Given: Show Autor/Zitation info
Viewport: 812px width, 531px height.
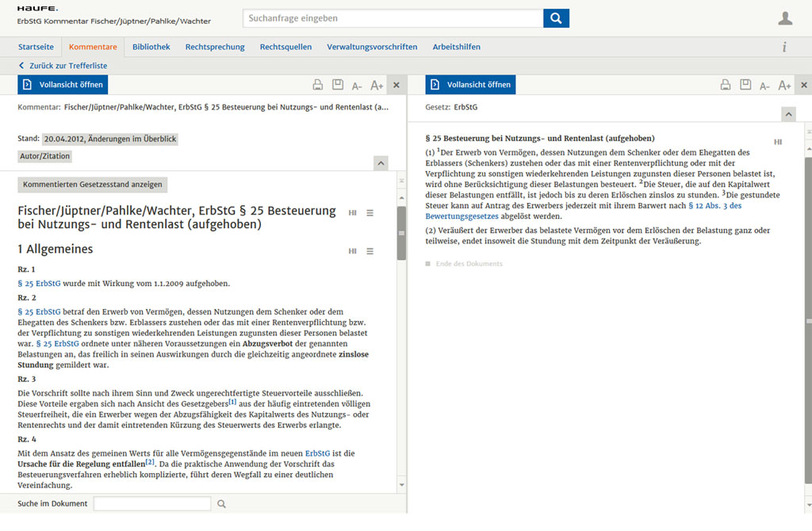Looking at the screenshot, I should pyautogui.click(x=44, y=156).
